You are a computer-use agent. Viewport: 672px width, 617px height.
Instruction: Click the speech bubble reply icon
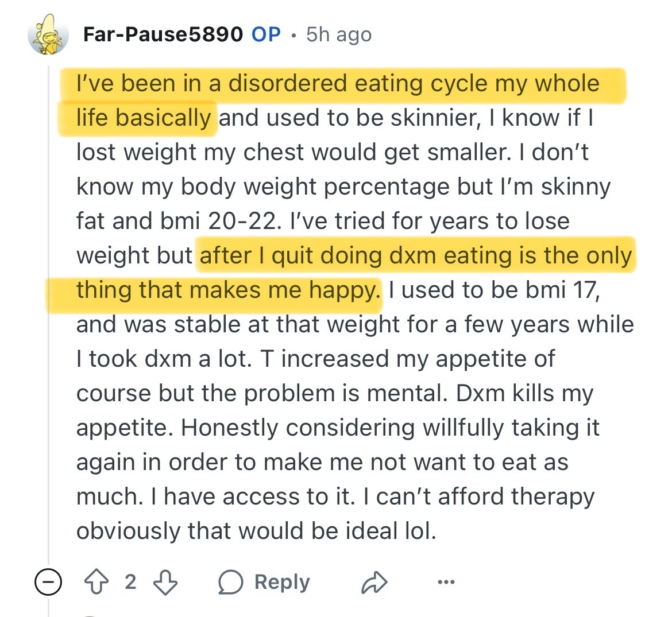[230, 583]
